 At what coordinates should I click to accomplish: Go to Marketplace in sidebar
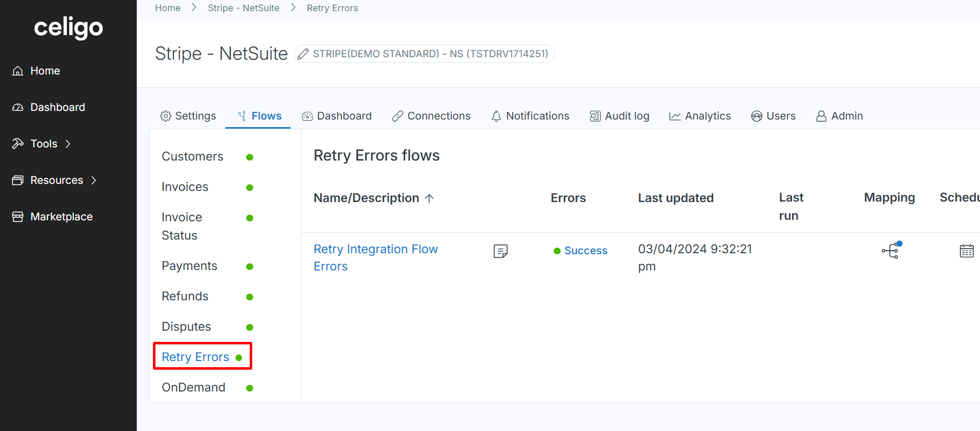click(x=61, y=217)
